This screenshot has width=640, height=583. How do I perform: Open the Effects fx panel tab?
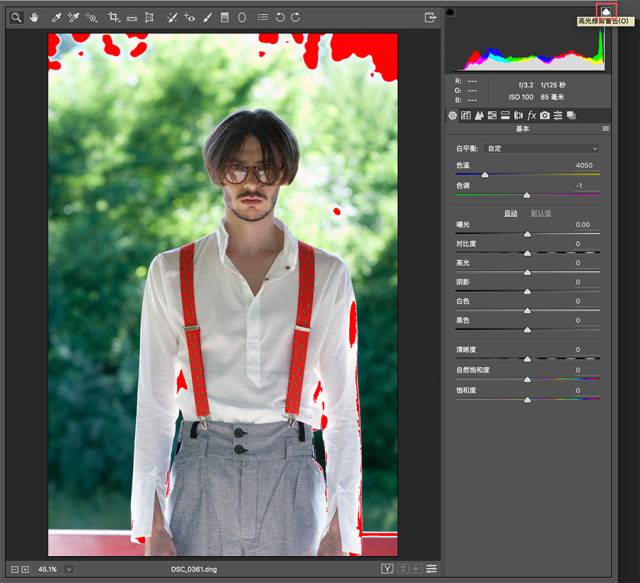pyautogui.click(x=531, y=116)
